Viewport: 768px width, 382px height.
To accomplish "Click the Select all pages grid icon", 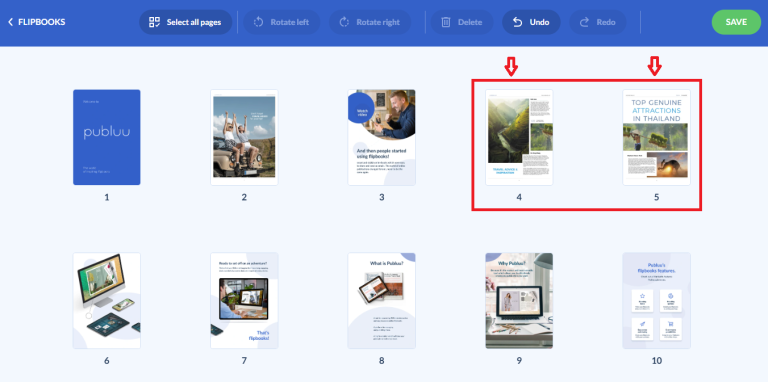I will coord(155,22).
